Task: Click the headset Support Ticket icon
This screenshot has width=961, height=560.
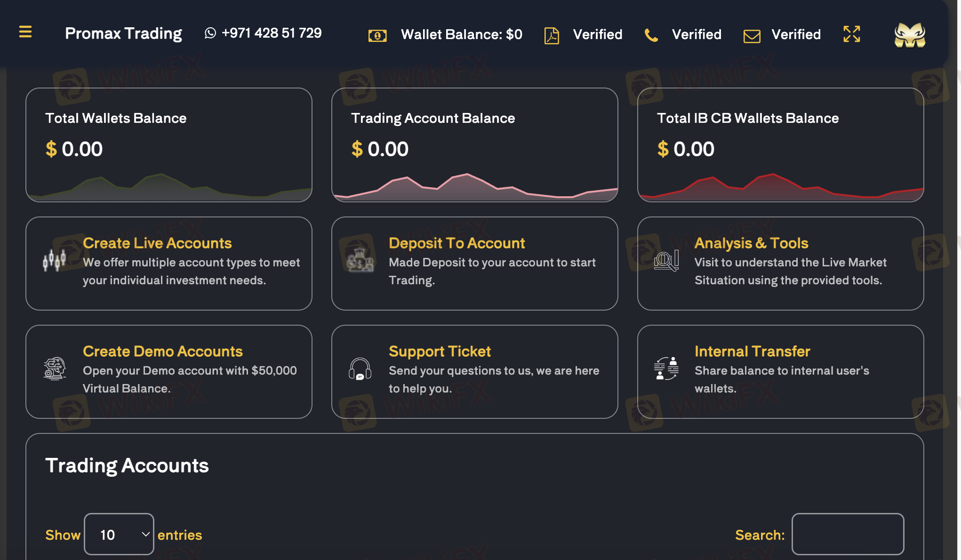Action: tap(360, 368)
